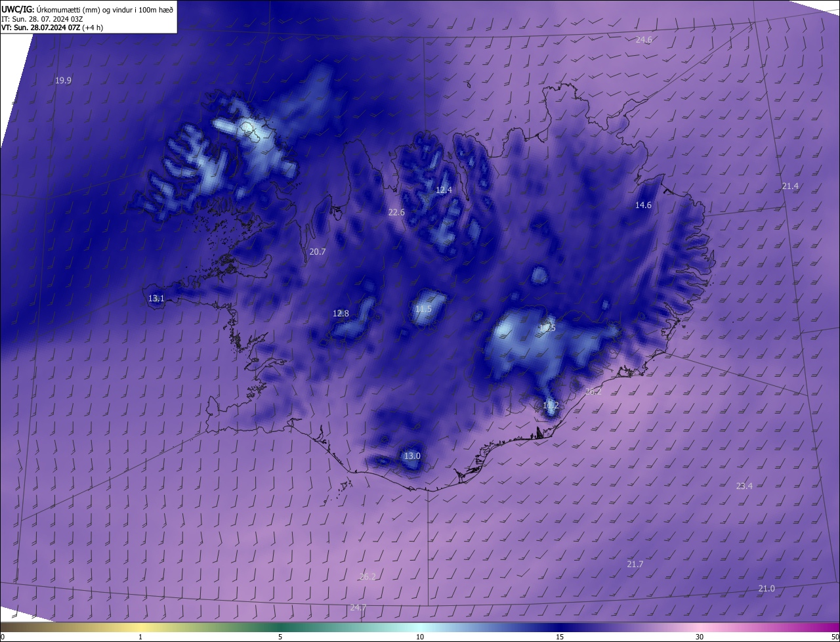Click the 19.9 value label
The height and width of the screenshot is (642, 840).
[63, 80]
